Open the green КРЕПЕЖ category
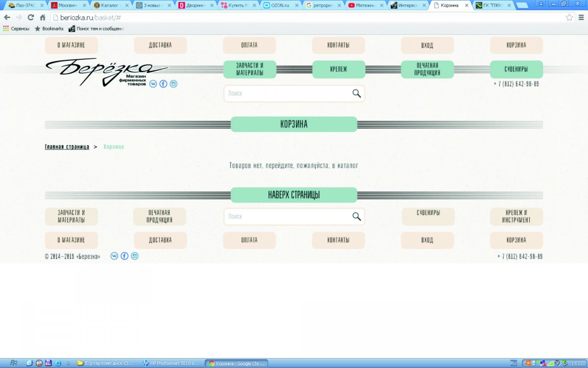 [339, 69]
